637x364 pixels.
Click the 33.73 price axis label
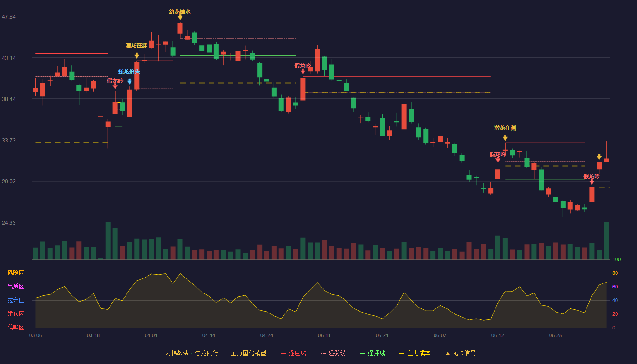coord(9,141)
